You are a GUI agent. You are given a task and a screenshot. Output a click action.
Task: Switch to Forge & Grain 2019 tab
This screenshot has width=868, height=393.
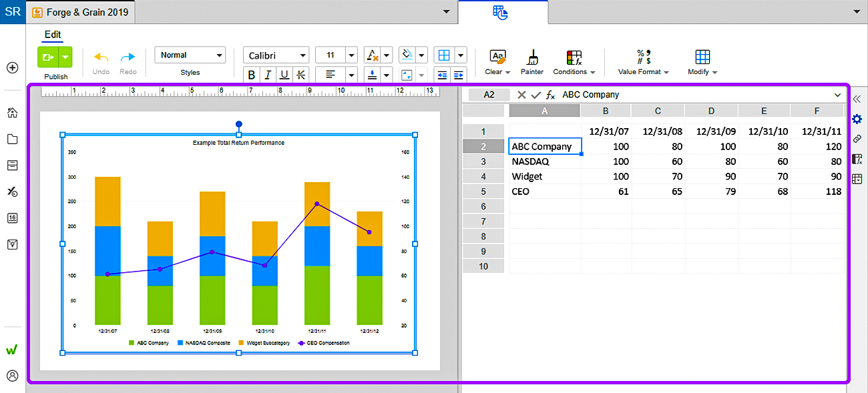(81, 12)
